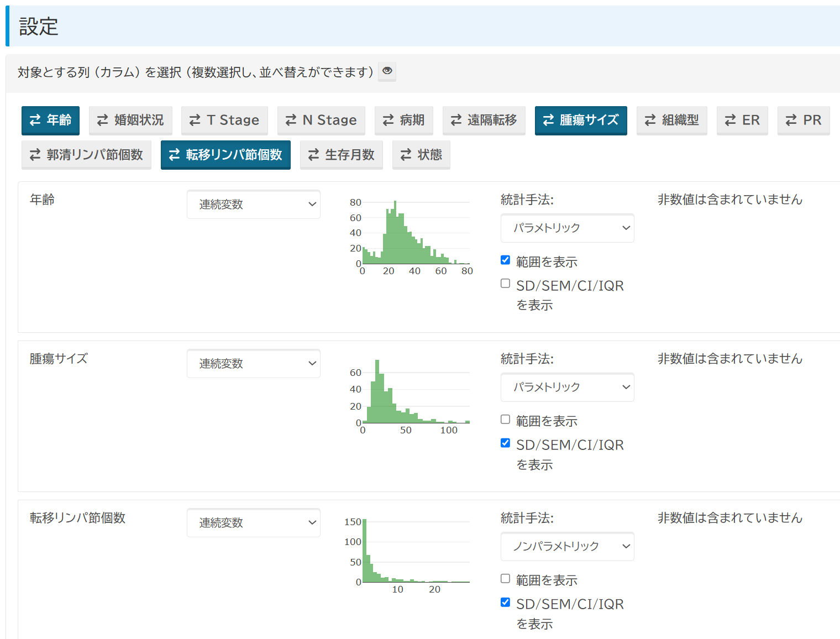This screenshot has width=840, height=639.
Task: Toggle the 組織型 column button
Action: [x=671, y=120]
